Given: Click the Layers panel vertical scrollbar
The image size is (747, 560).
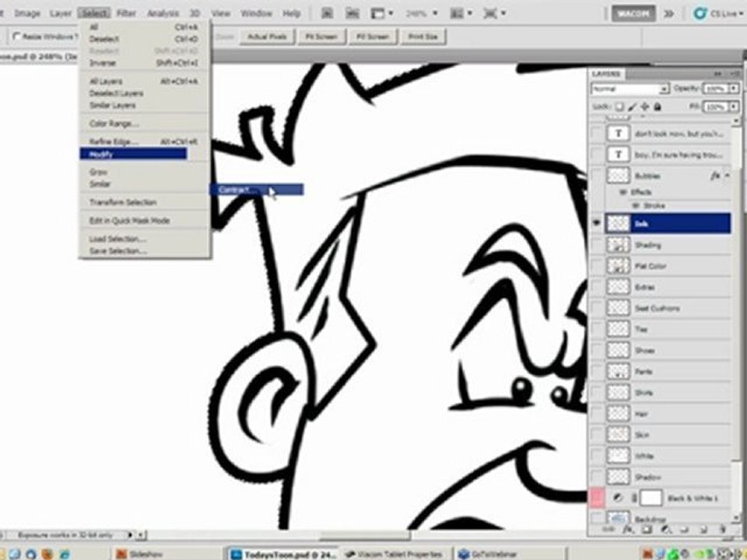Looking at the screenshot, I should pos(735,314).
